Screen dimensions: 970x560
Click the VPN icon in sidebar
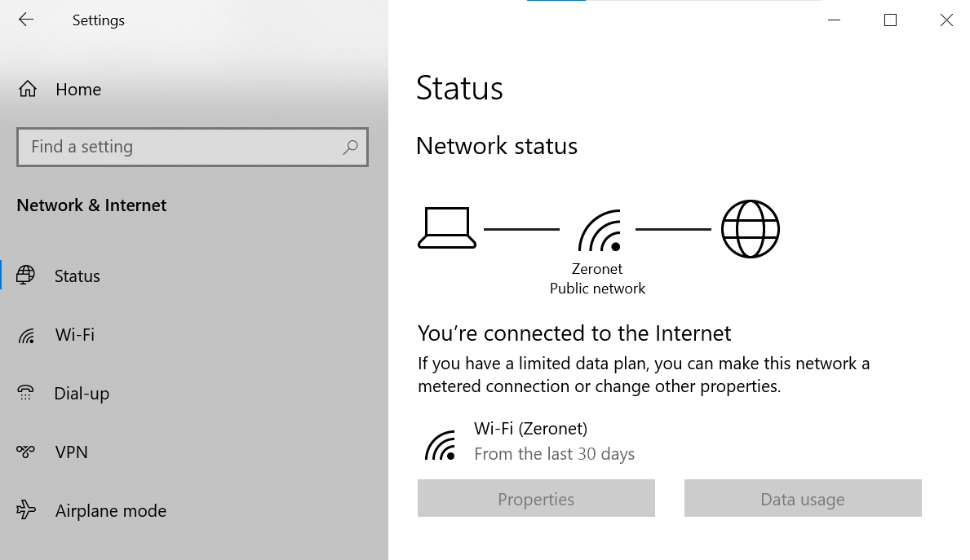click(x=26, y=452)
